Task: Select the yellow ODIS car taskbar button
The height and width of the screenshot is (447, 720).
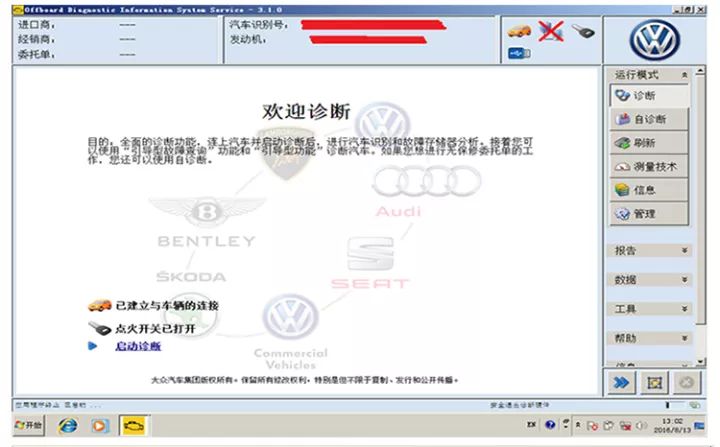Action: (134, 425)
